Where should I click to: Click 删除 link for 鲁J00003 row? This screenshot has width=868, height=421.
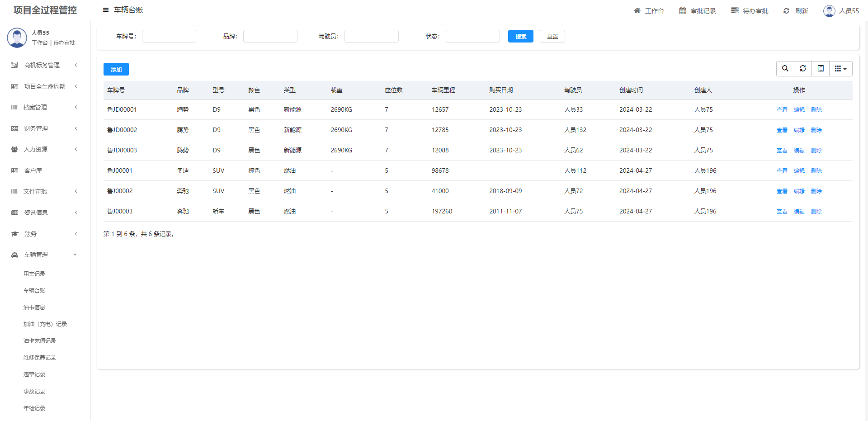pos(816,212)
